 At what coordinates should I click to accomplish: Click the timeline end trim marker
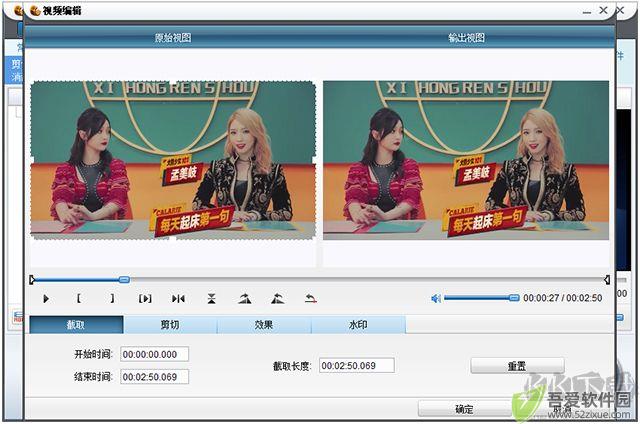pos(607,280)
